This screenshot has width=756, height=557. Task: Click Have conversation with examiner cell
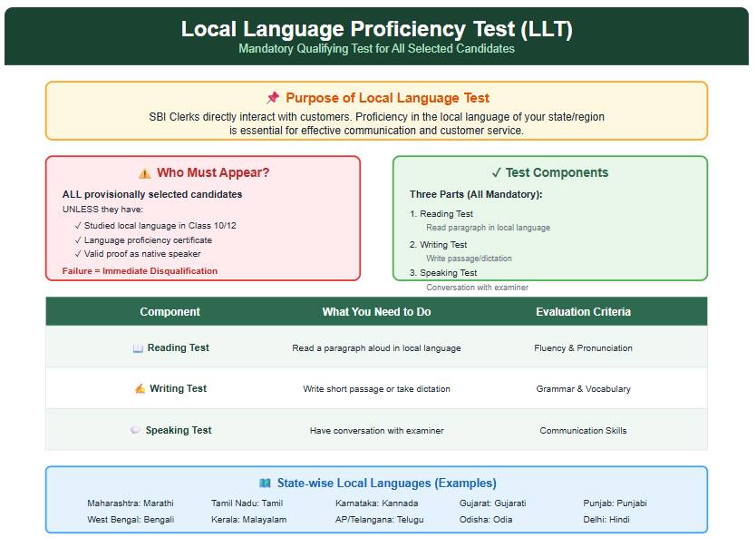click(376, 431)
